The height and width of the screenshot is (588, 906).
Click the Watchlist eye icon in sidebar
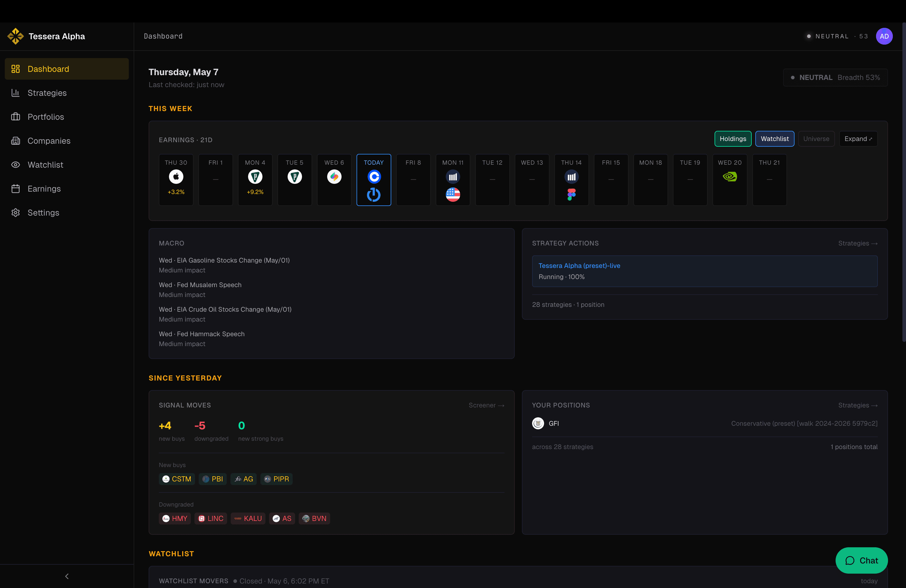coord(16,165)
